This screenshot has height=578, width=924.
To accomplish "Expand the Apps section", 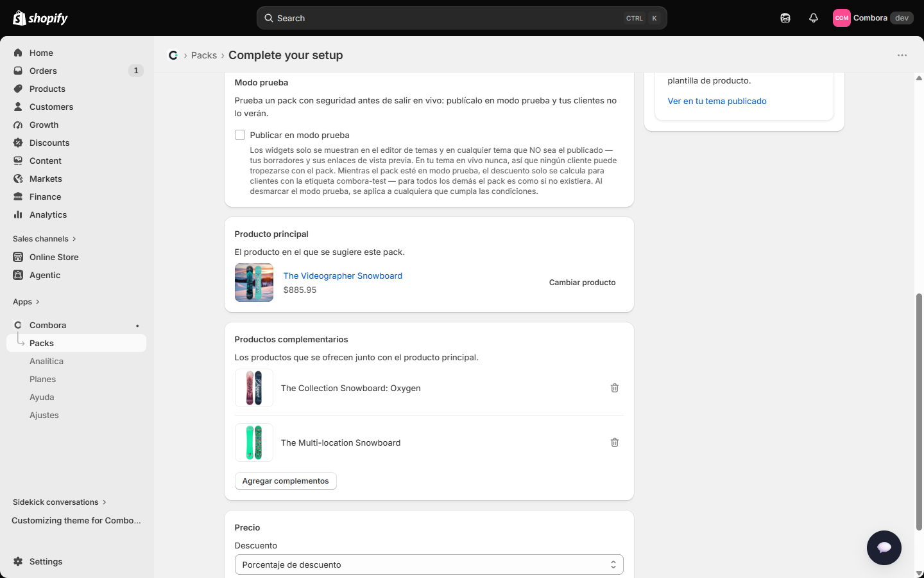I will pyautogui.click(x=26, y=302).
